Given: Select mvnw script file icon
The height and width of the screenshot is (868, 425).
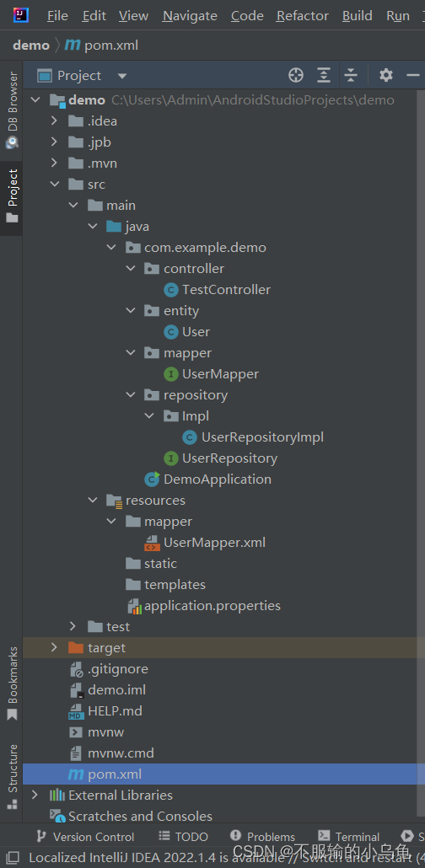Looking at the screenshot, I should pyautogui.click(x=76, y=731).
